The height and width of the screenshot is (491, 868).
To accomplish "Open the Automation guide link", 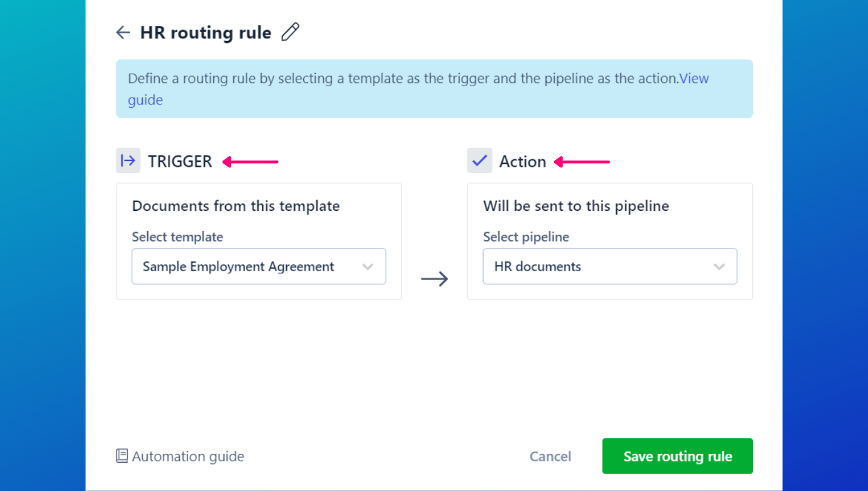I will point(187,456).
